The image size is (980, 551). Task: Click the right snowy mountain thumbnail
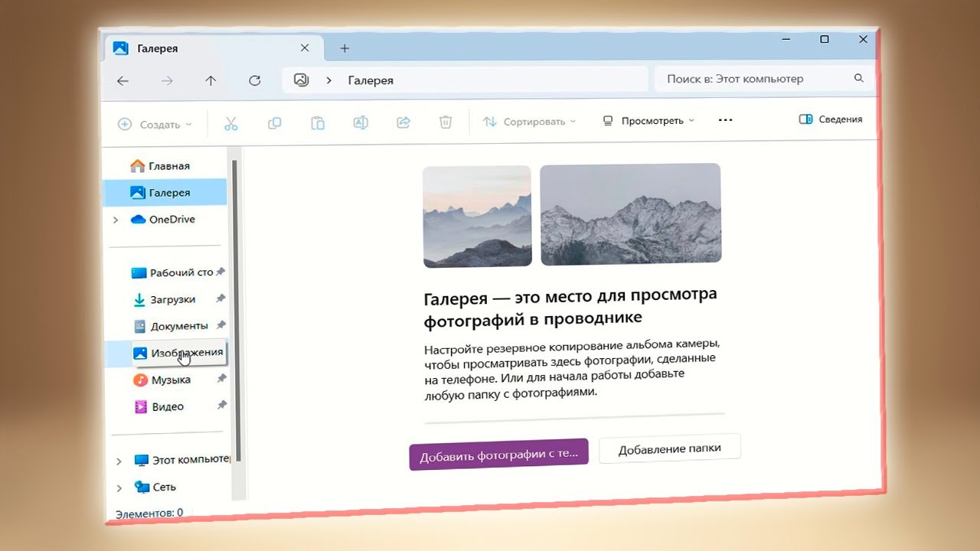tap(631, 214)
